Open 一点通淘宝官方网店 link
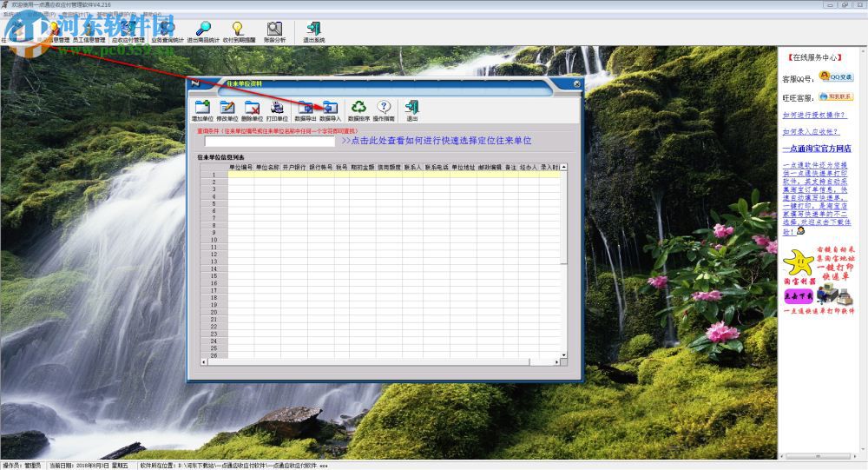Screen dimensions: 868x470 [817, 149]
